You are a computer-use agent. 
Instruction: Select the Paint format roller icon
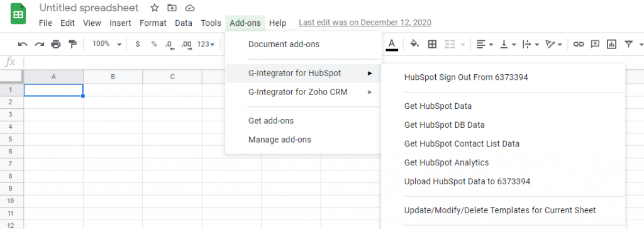tap(72, 44)
